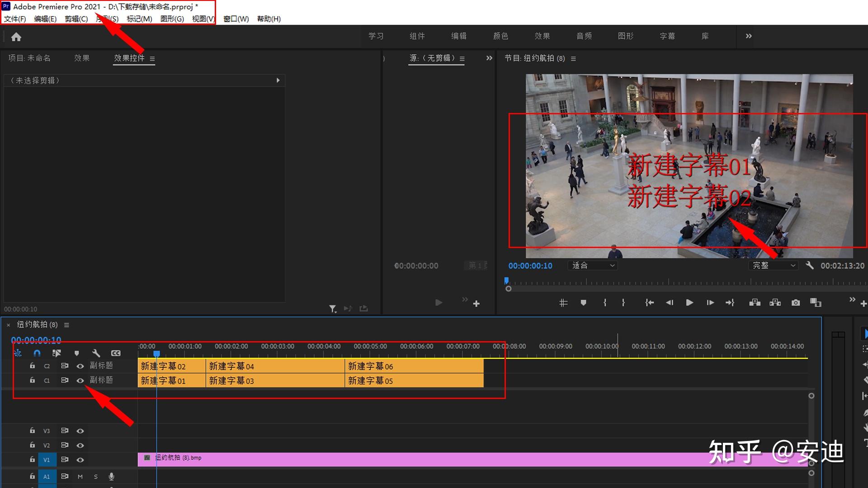
Task: Go to In point in Program monitor
Action: click(x=649, y=303)
